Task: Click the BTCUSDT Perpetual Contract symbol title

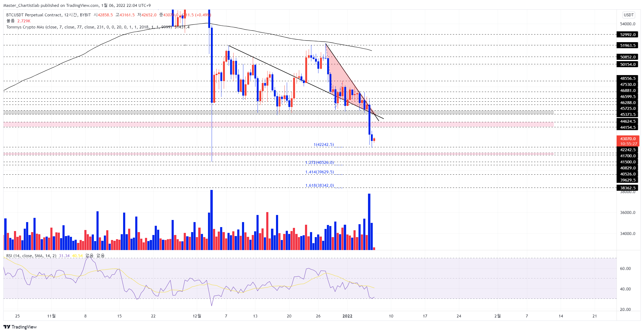Action: click(x=34, y=15)
